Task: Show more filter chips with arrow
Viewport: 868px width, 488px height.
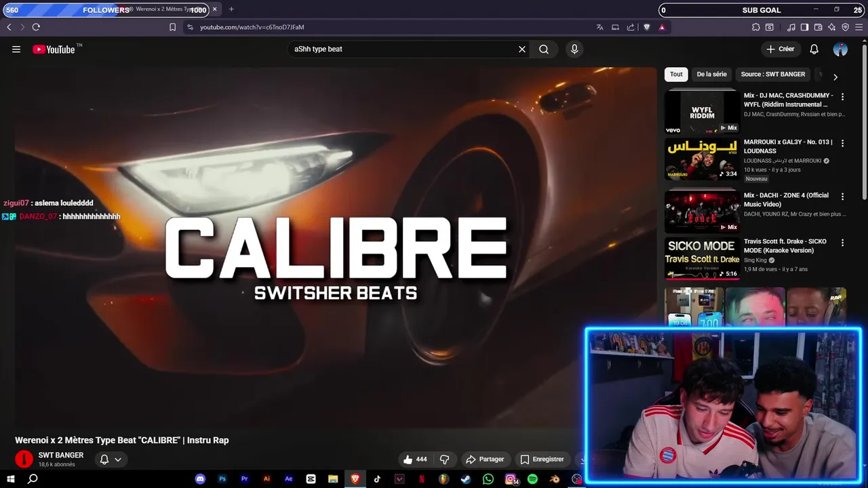Action: (835, 77)
